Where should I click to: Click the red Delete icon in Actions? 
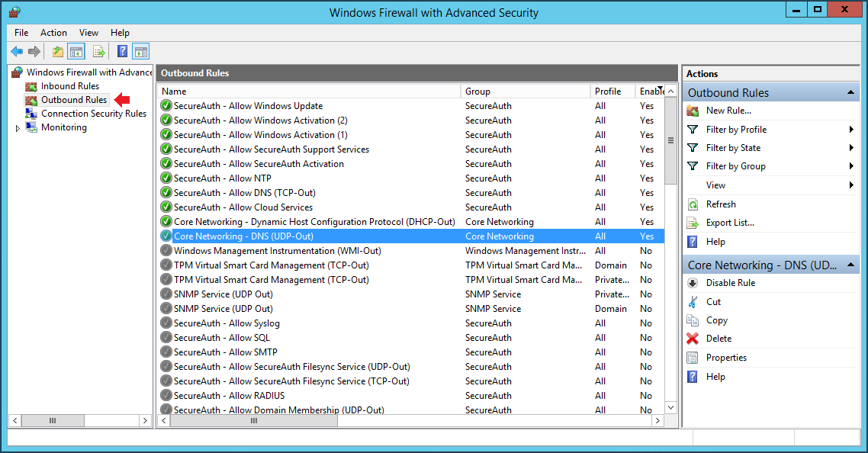tap(693, 339)
